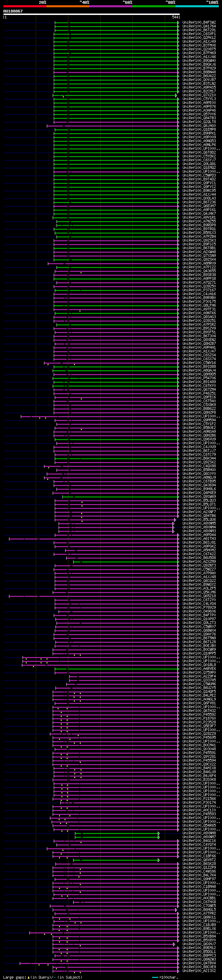Image resolution: width=222 pixels, height=980 pixels.
Task: Select the UniRef100_P18760 label
Action: click(199, 719)
